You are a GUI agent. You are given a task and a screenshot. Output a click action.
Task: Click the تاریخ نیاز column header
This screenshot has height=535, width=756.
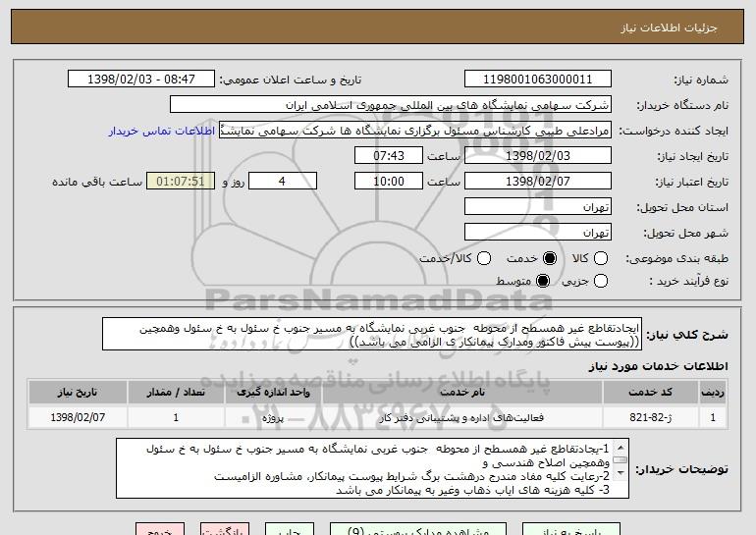coord(78,393)
